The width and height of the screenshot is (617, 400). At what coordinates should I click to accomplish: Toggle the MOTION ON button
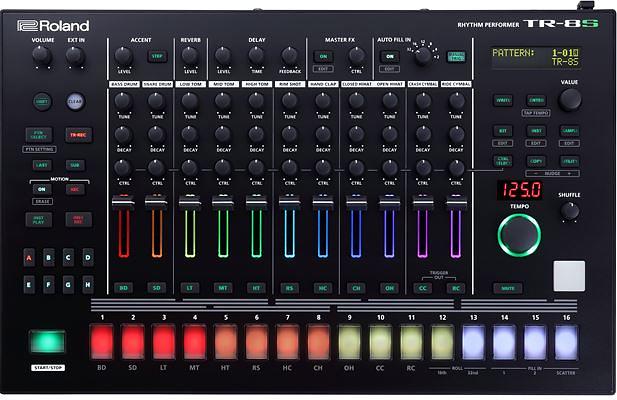pyautogui.click(x=42, y=189)
